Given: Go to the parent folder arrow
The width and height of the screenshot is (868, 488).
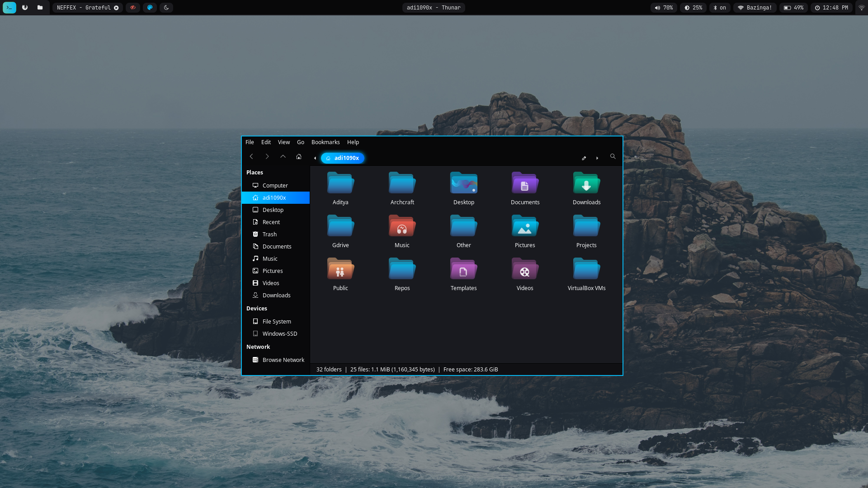Looking at the screenshot, I should tap(283, 156).
